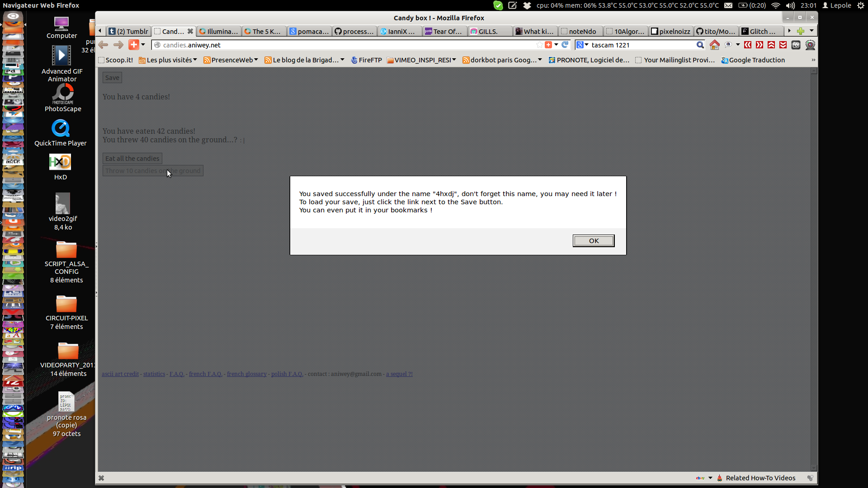
Task: Open volume indicator in system tray
Action: (790, 5)
